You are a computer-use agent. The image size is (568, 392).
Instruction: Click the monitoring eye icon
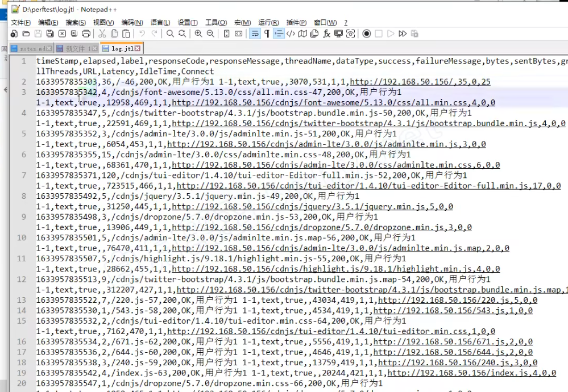tap(350, 34)
